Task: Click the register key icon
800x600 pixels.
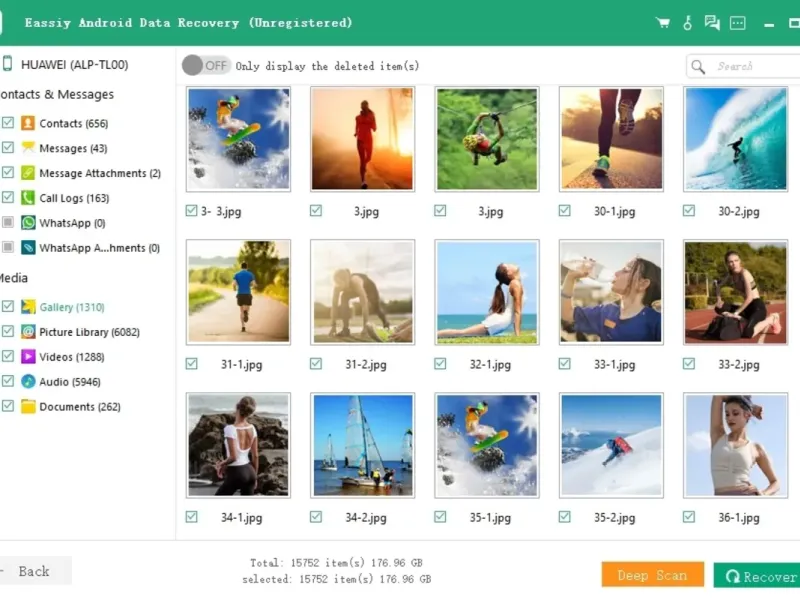Action: click(687, 23)
